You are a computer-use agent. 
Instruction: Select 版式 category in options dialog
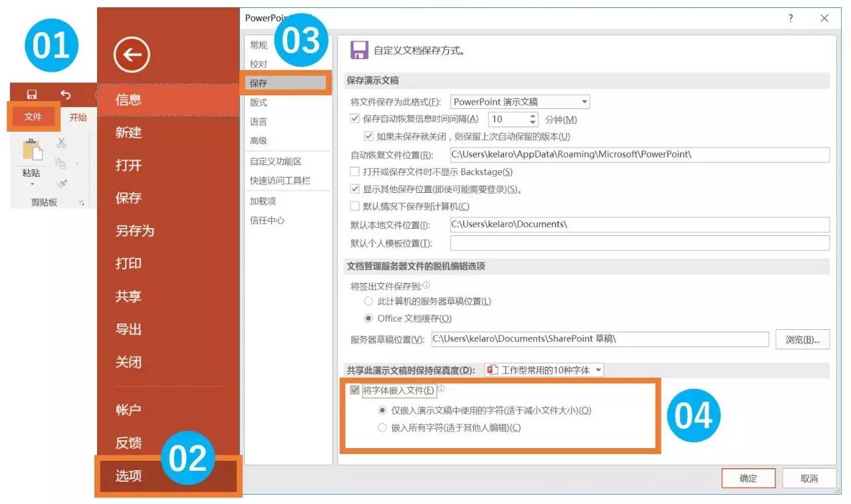click(x=259, y=102)
